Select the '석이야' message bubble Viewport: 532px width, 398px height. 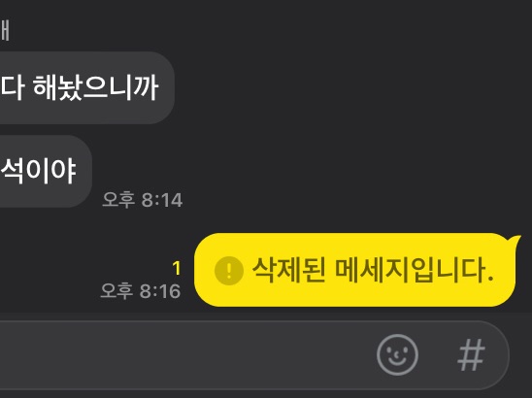click(x=46, y=171)
